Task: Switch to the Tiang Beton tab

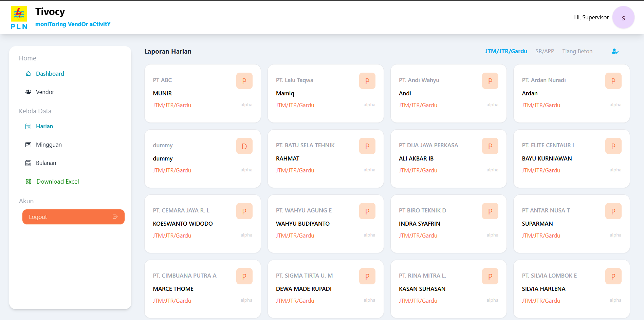Action: [577, 51]
